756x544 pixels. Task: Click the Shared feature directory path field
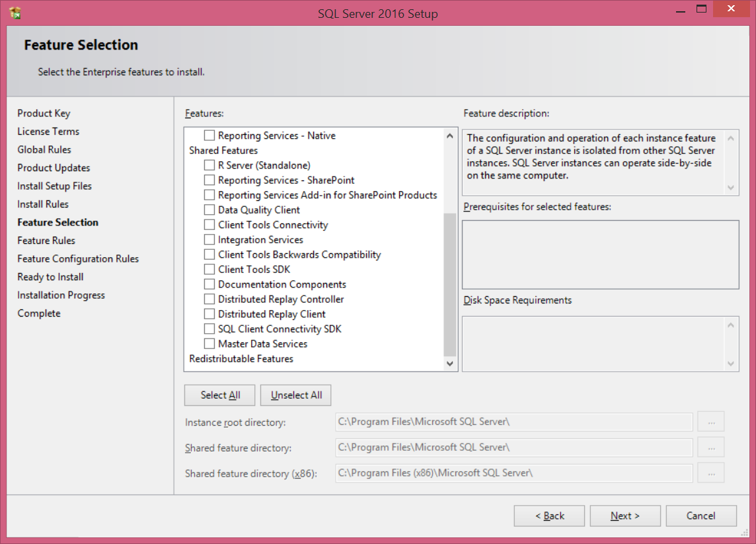click(514, 447)
